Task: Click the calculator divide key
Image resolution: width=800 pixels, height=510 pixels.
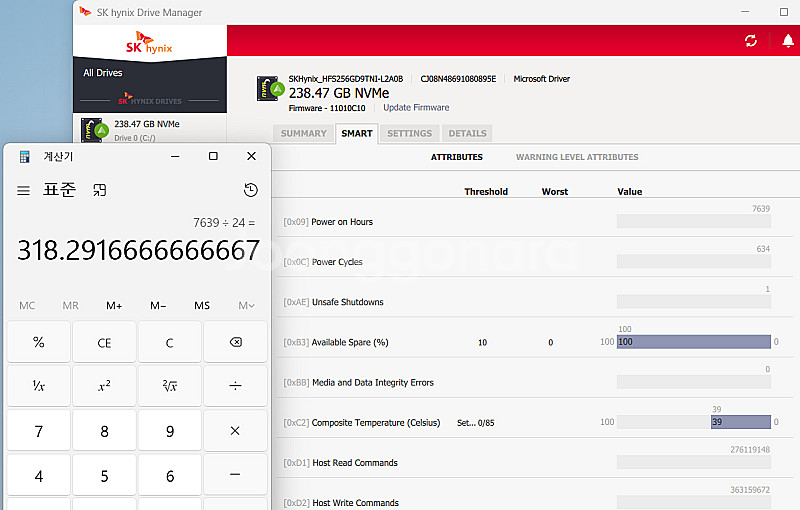Action: click(x=235, y=386)
